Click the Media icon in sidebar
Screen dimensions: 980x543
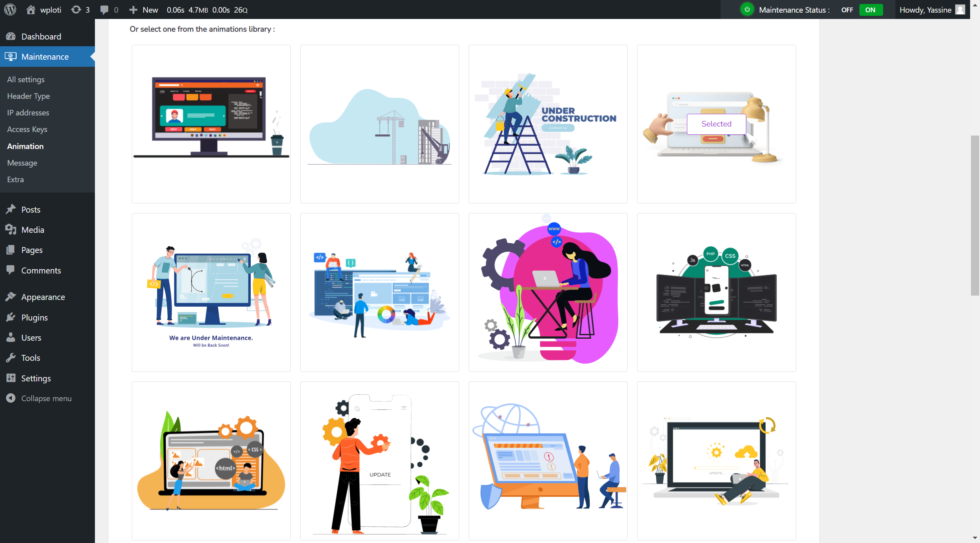[x=11, y=230]
